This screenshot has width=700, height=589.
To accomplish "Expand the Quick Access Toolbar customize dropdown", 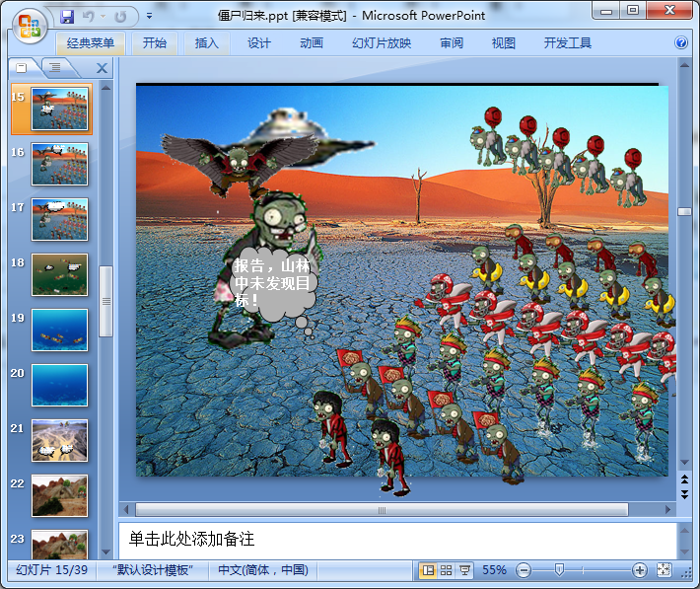I will point(150,16).
